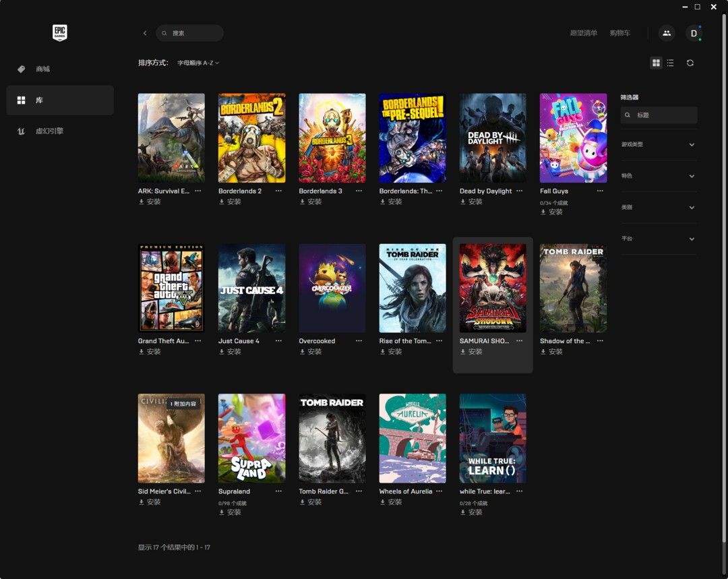Open more options for Fall Guys

[600, 191]
